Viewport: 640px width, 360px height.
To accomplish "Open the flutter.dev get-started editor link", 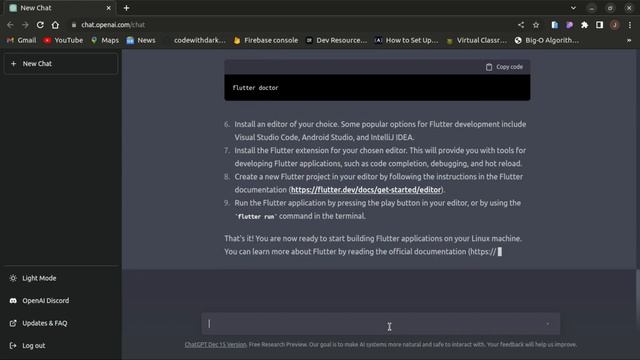I will coord(366,190).
